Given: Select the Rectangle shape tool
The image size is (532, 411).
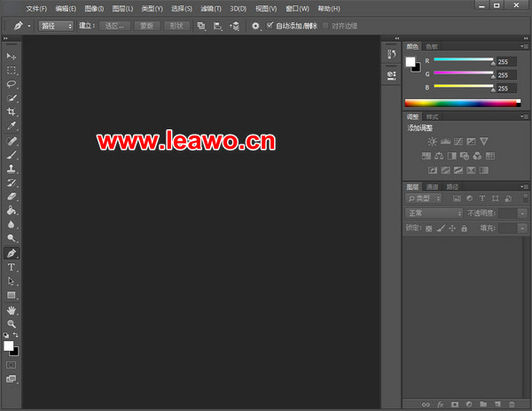Looking at the screenshot, I should tap(12, 295).
